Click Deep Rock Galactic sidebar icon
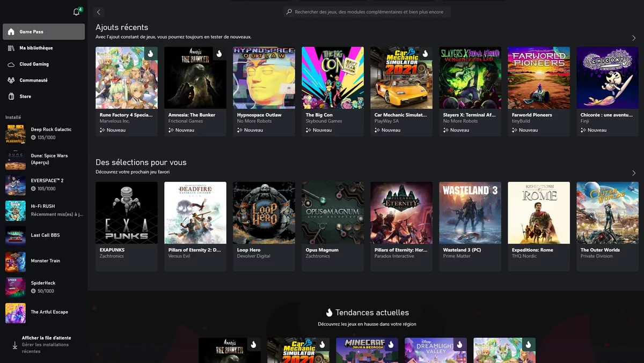The image size is (644, 363). coord(16,133)
